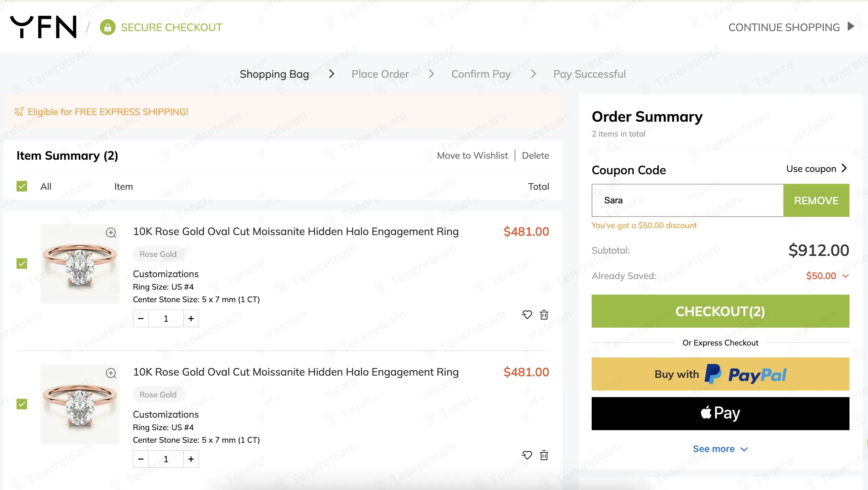Viewport: 868px width, 490px height.
Task: Uncheck the first ring's selection checkbox
Action: coord(22,264)
